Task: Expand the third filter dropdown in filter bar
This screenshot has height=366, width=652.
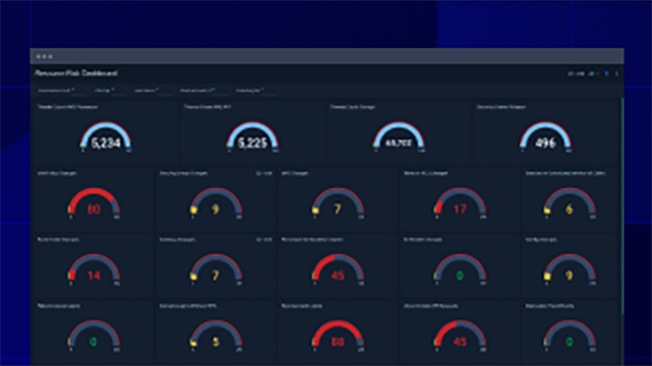Action: click(x=146, y=90)
